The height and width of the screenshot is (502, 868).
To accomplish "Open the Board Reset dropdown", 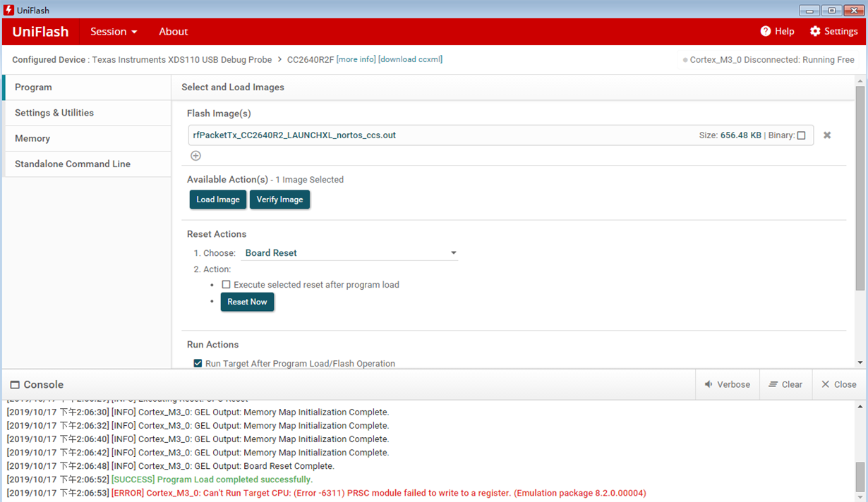I will point(350,253).
